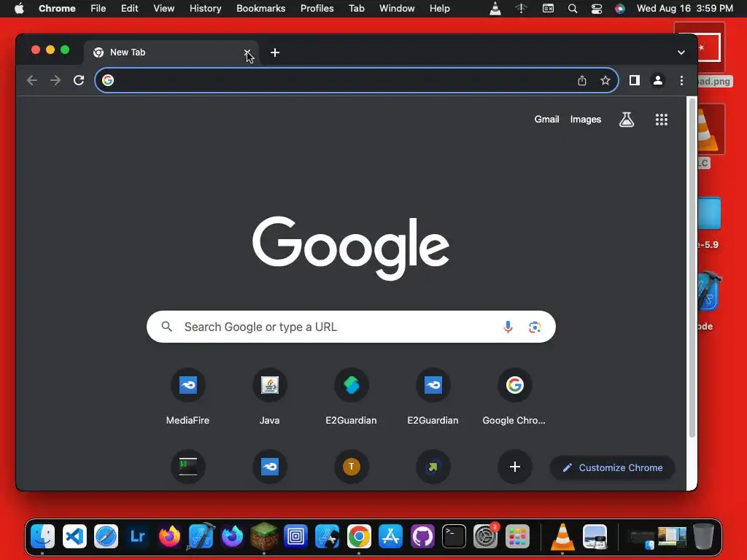
Task: Open the Apple menu
Action: pyautogui.click(x=19, y=9)
